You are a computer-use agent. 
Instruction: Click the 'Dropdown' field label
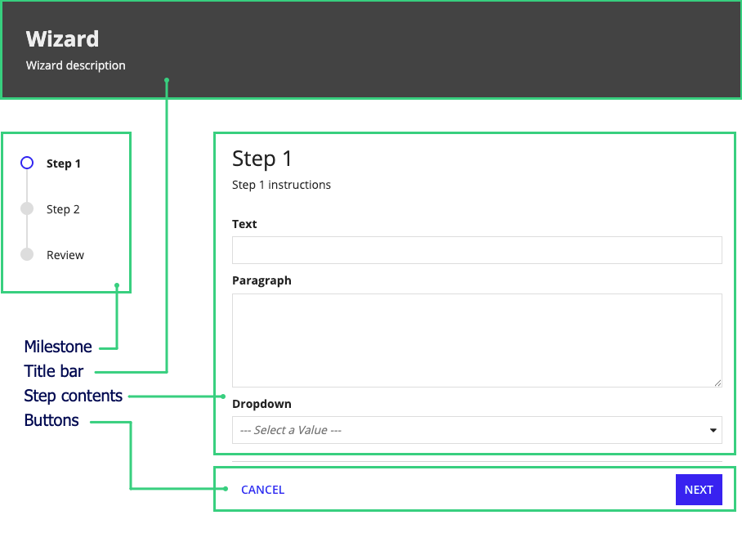pos(261,404)
